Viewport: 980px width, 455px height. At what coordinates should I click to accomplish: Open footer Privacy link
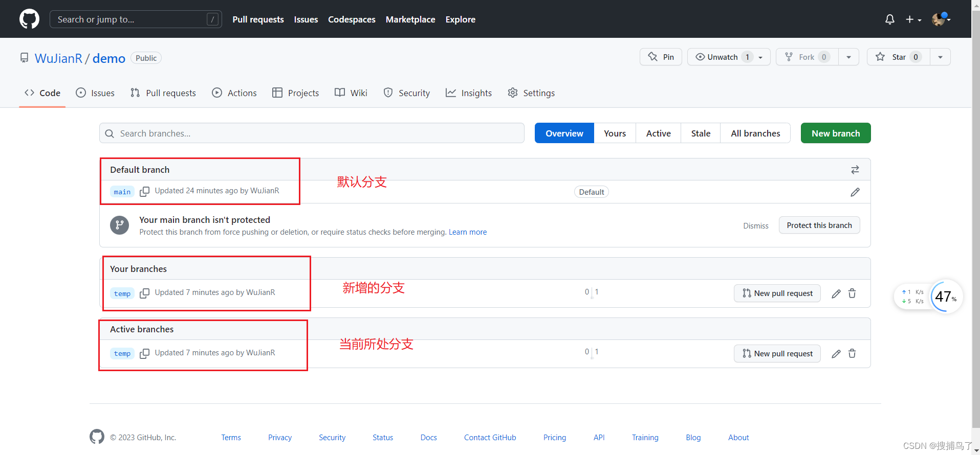[x=280, y=438]
